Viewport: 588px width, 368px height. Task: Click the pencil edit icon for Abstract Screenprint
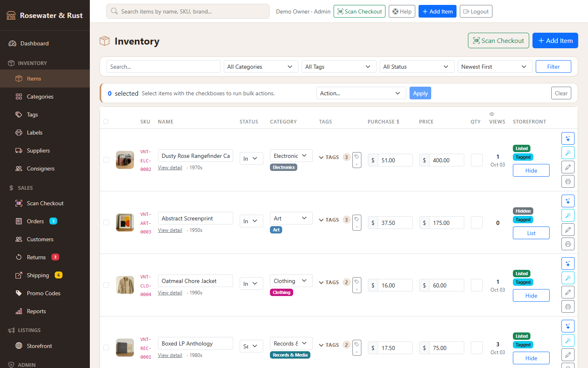(568, 229)
